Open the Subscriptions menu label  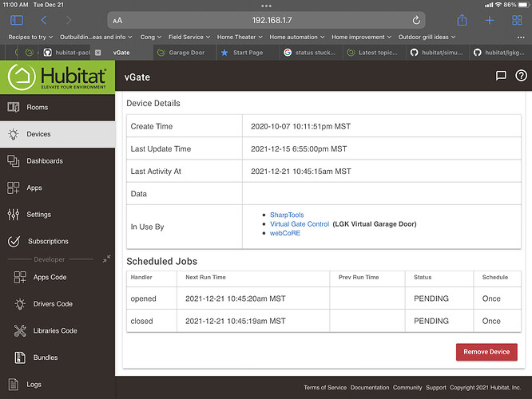click(x=48, y=241)
